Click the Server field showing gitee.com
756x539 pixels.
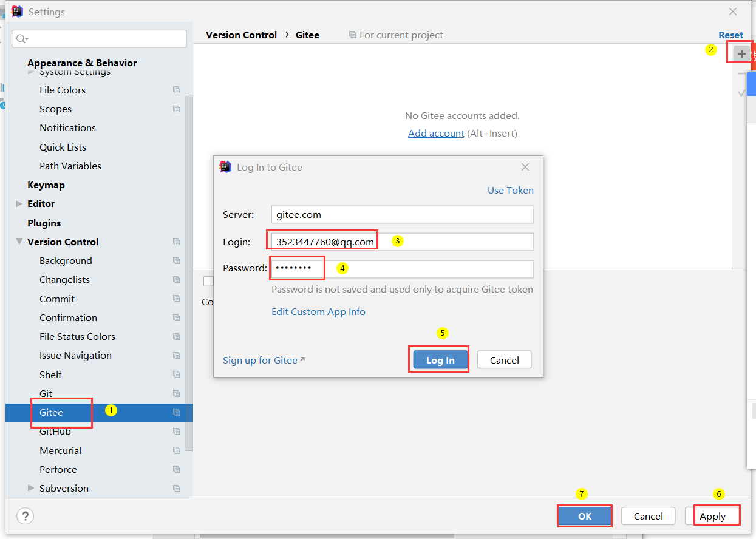pos(403,214)
